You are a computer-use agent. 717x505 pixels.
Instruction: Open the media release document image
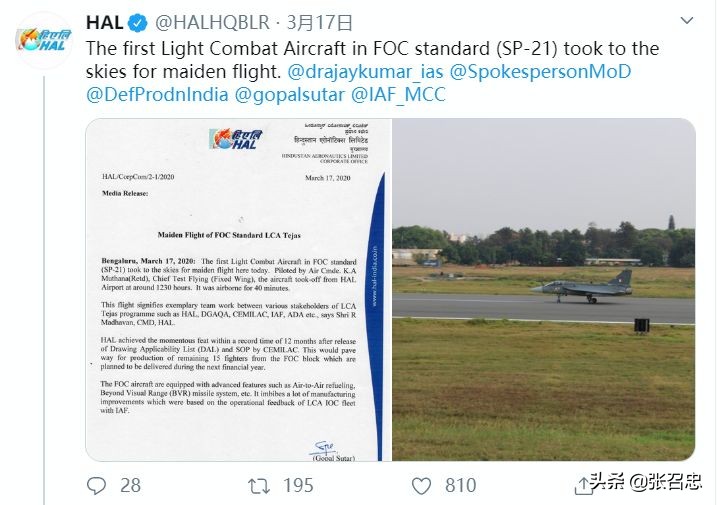(238, 290)
